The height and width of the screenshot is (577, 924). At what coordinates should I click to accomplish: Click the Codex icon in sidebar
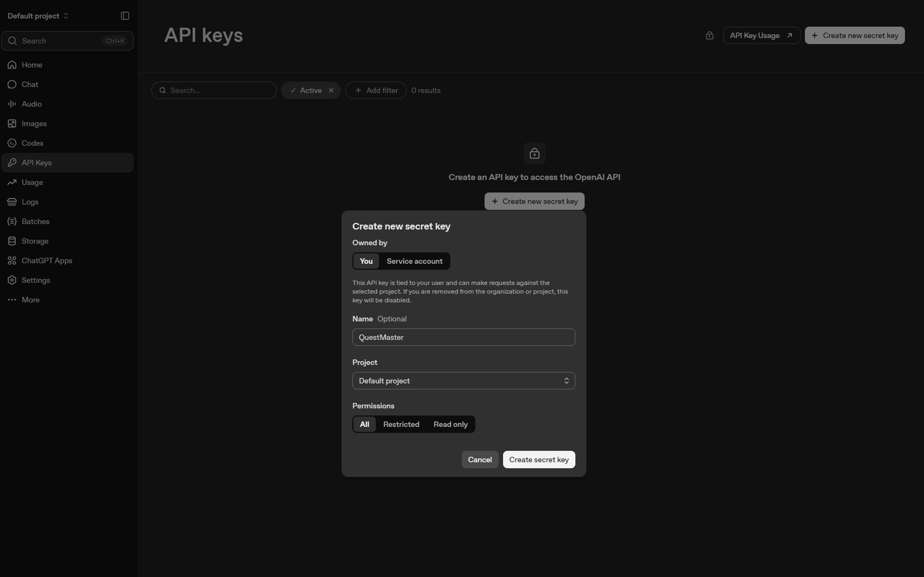coord(12,143)
